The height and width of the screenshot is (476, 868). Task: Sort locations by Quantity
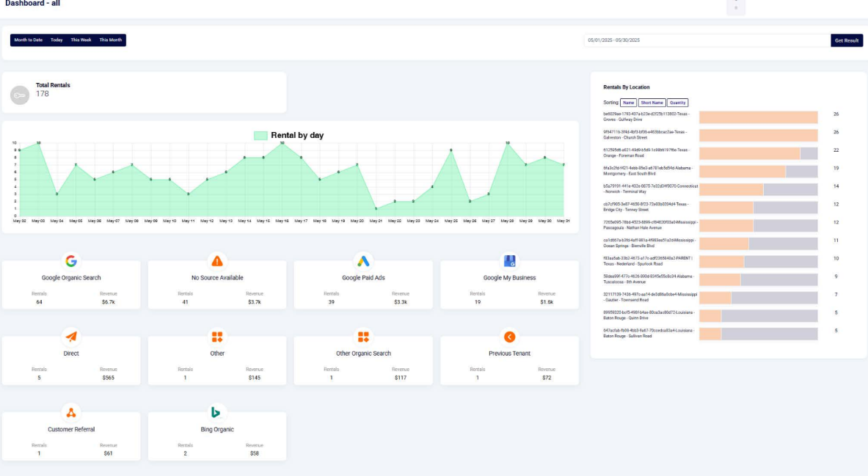point(677,103)
